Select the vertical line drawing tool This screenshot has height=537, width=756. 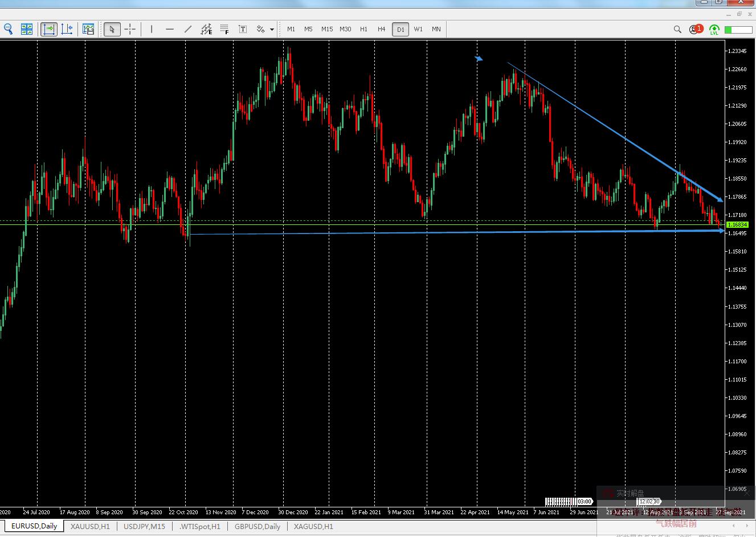pos(152,29)
